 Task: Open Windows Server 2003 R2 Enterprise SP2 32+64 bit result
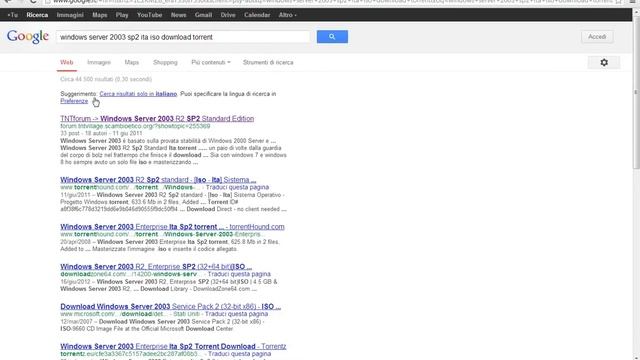pos(156,267)
